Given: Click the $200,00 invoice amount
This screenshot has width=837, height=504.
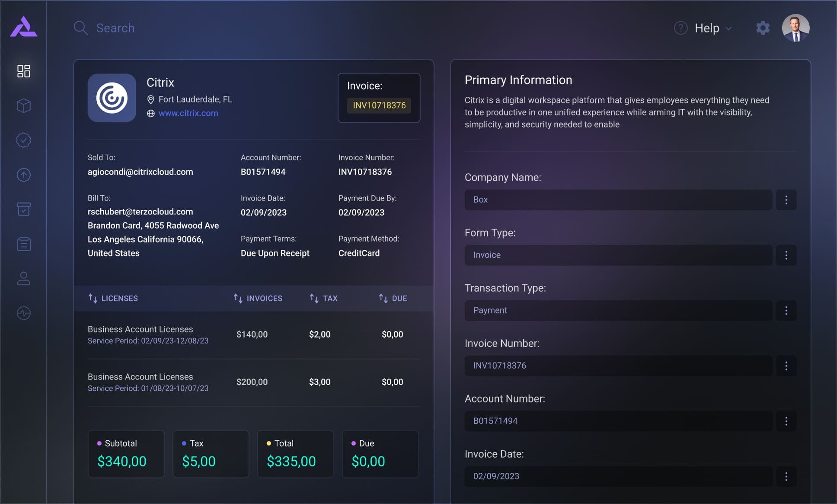Looking at the screenshot, I should pos(252,382).
